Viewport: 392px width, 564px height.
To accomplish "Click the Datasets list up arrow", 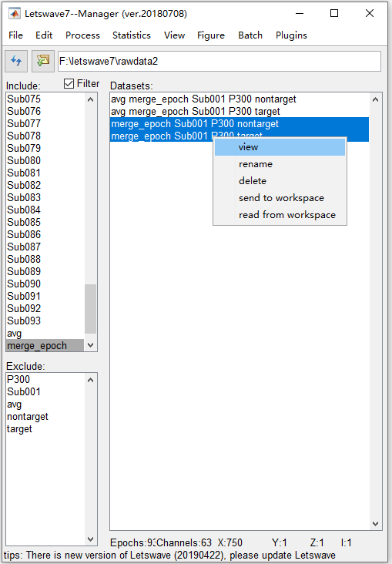I will (376, 99).
